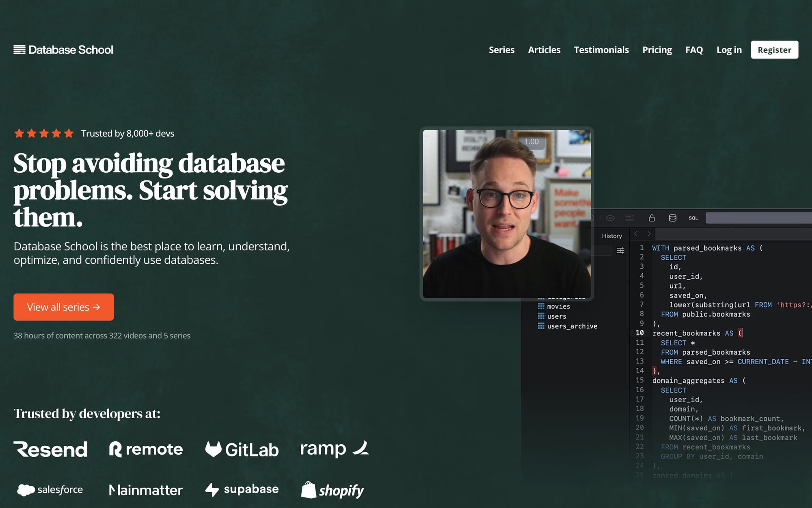Click the 1.00 playback speed badge
Screen dimensions: 812x508
tap(531, 142)
